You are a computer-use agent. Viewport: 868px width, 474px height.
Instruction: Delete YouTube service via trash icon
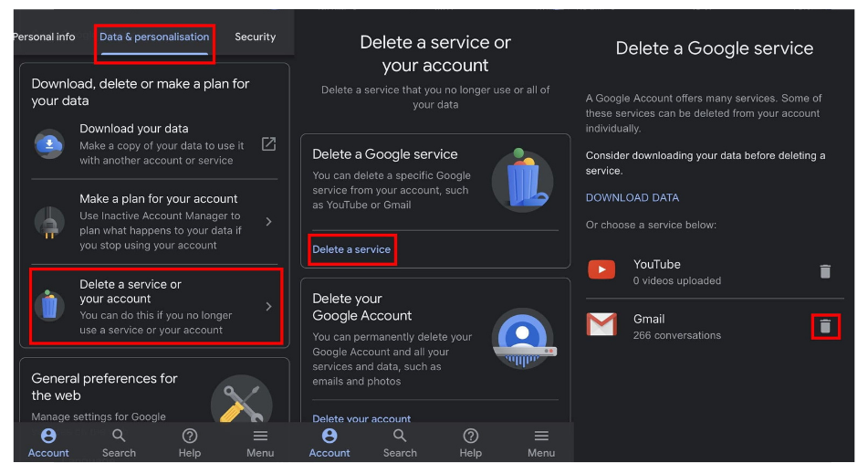tap(825, 271)
